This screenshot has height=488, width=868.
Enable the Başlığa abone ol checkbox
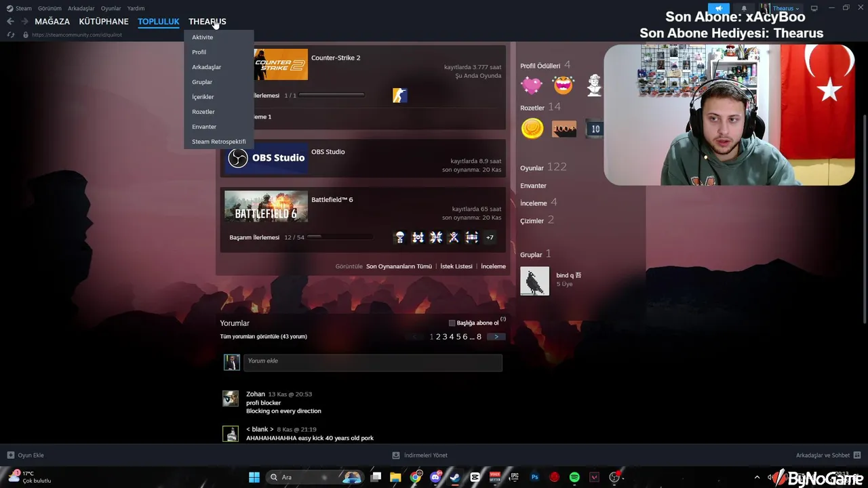tap(452, 323)
